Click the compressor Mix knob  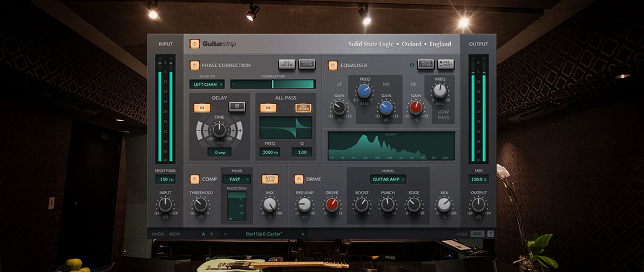pos(270,205)
